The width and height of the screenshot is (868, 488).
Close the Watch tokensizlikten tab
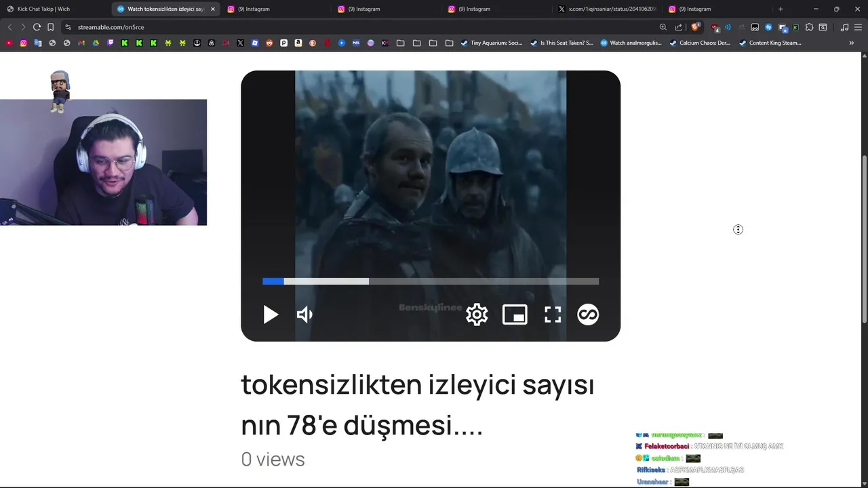(x=212, y=9)
